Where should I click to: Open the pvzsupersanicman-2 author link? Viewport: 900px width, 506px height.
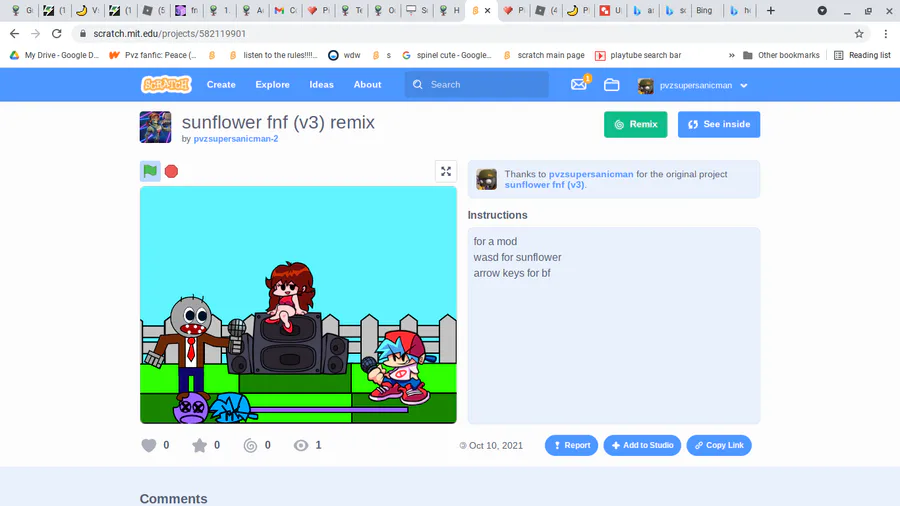coord(236,139)
